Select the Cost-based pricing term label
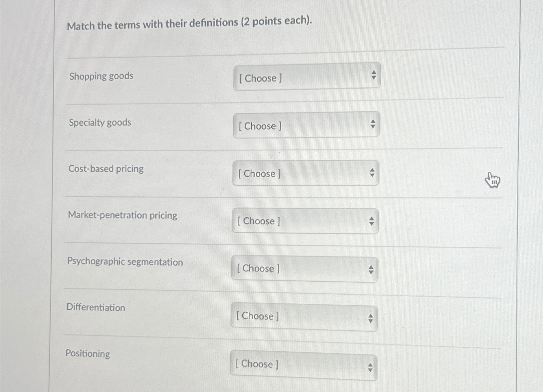This screenshot has height=392, width=543. pos(106,169)
